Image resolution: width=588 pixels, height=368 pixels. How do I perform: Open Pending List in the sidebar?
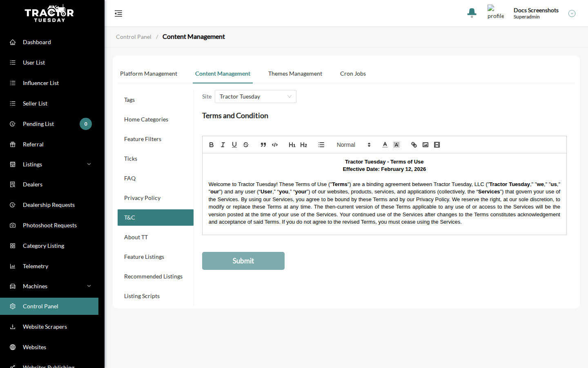pos(49,124)
